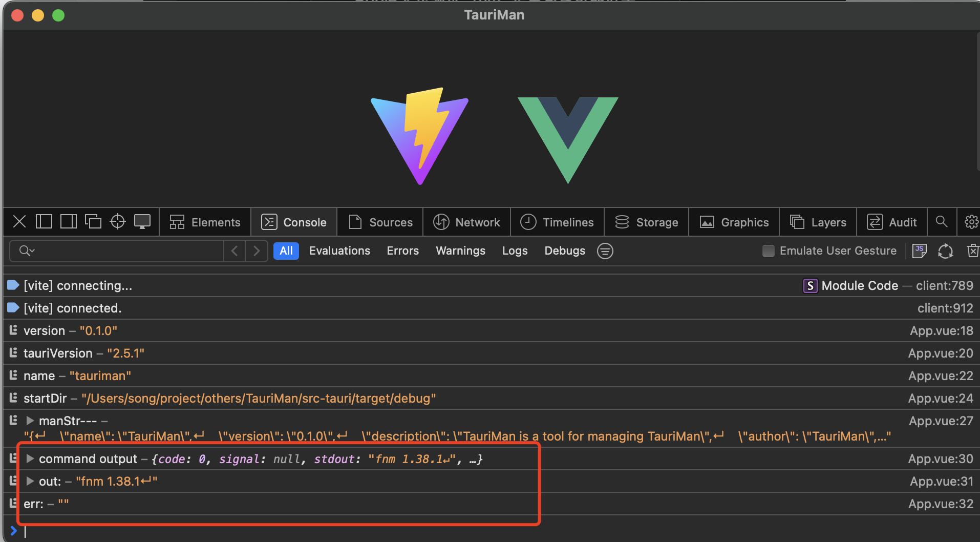Select the version "0.1.0" log row
This screenshot has width=980, height=542.
492,330
